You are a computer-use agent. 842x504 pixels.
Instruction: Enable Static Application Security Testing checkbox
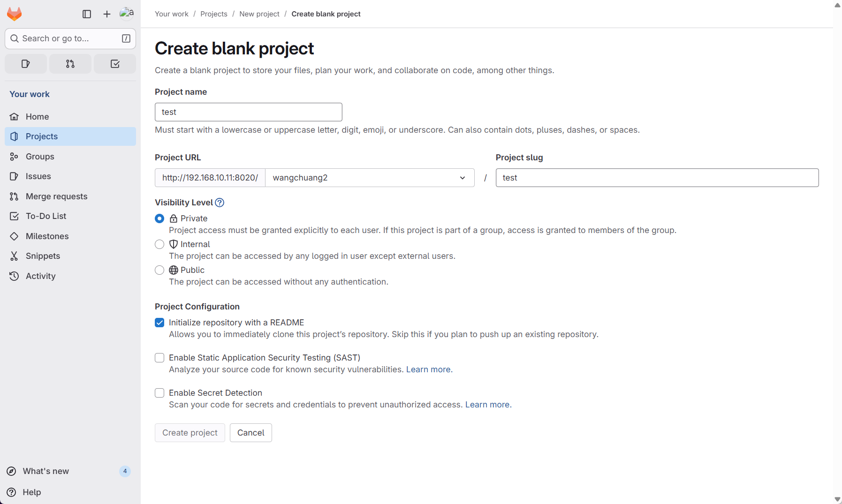[159, 358]
